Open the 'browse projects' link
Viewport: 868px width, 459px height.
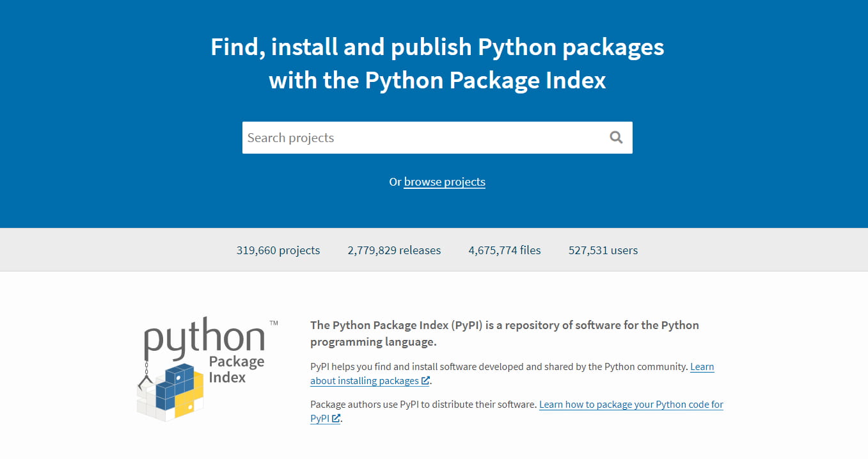pos(445,182)
